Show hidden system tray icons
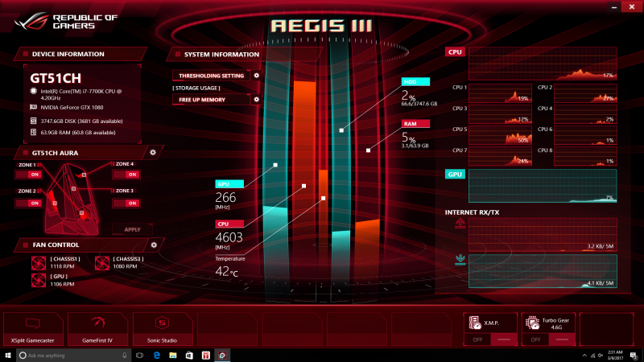The image size is (644, 362). click(584, 356)
